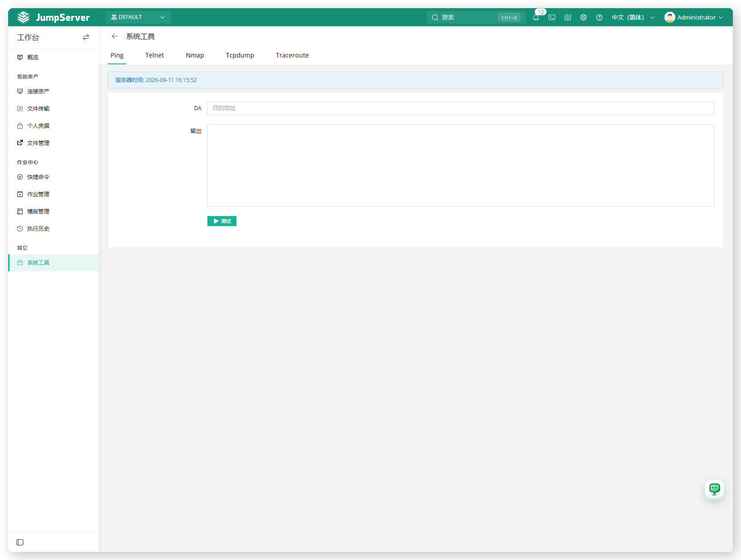
Task: Open 文件传输 in the sidebar
Action: pos(53,109)
